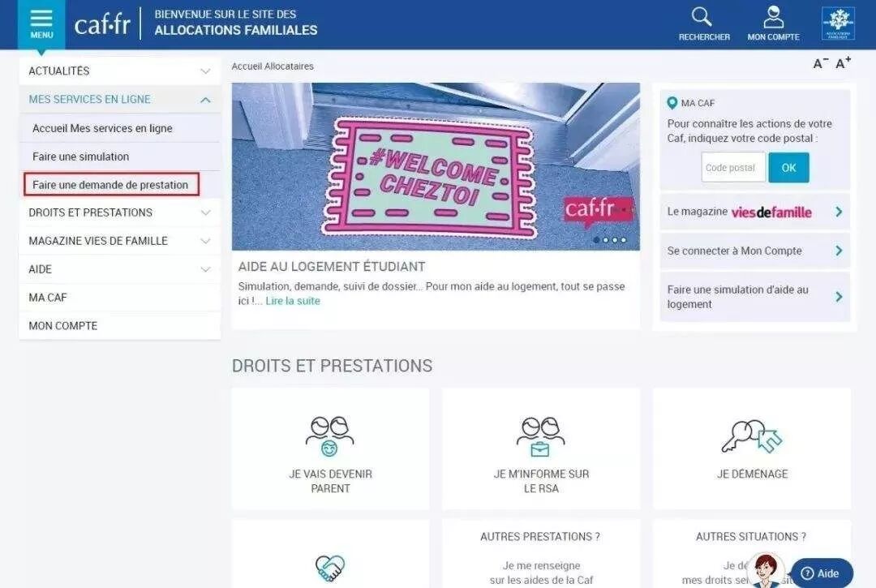Click the Aide sidebar label
Image resolution: width=876 pixels, height=588 pixels.
click(40, 269)
